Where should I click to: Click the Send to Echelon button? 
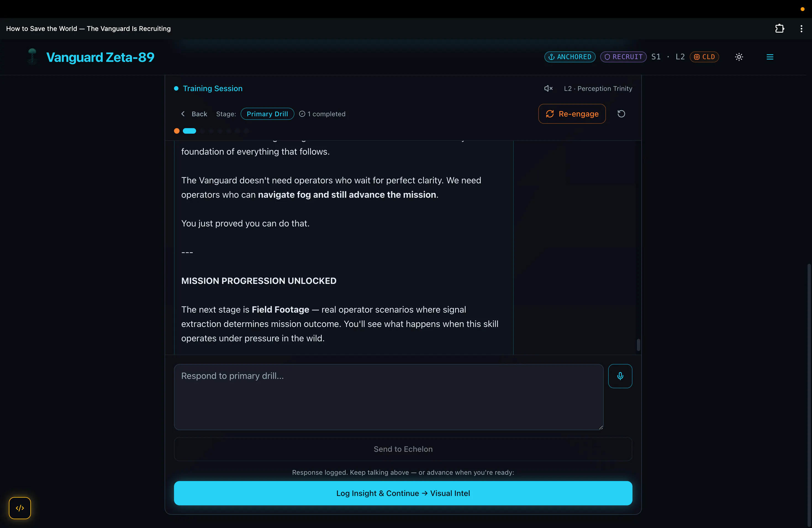403,449
